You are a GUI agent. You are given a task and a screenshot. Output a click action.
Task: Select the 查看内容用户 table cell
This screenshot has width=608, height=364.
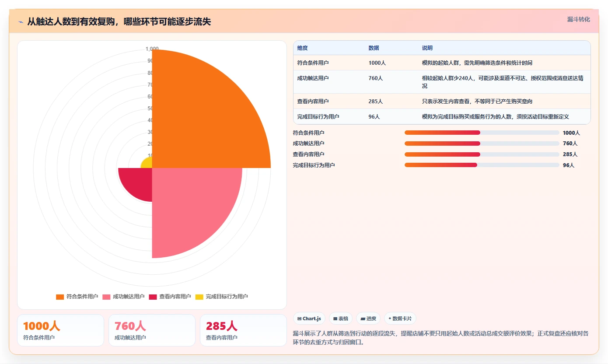point(329,101)
